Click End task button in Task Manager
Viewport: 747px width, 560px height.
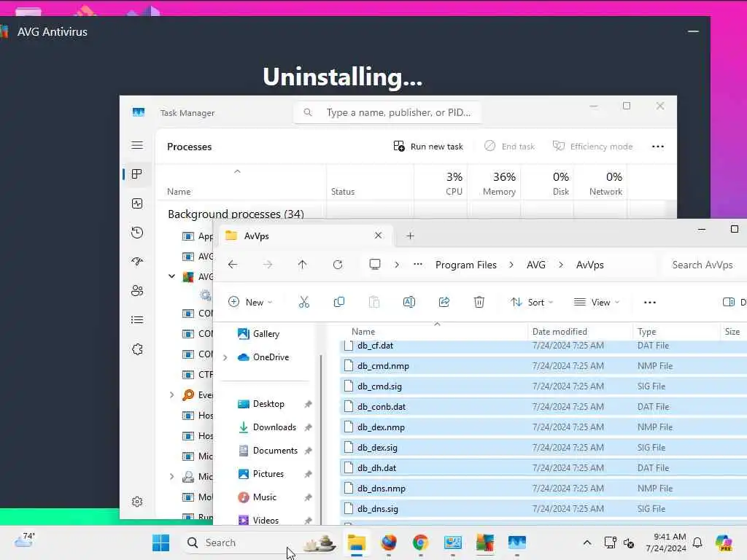(x=510, y=146)
